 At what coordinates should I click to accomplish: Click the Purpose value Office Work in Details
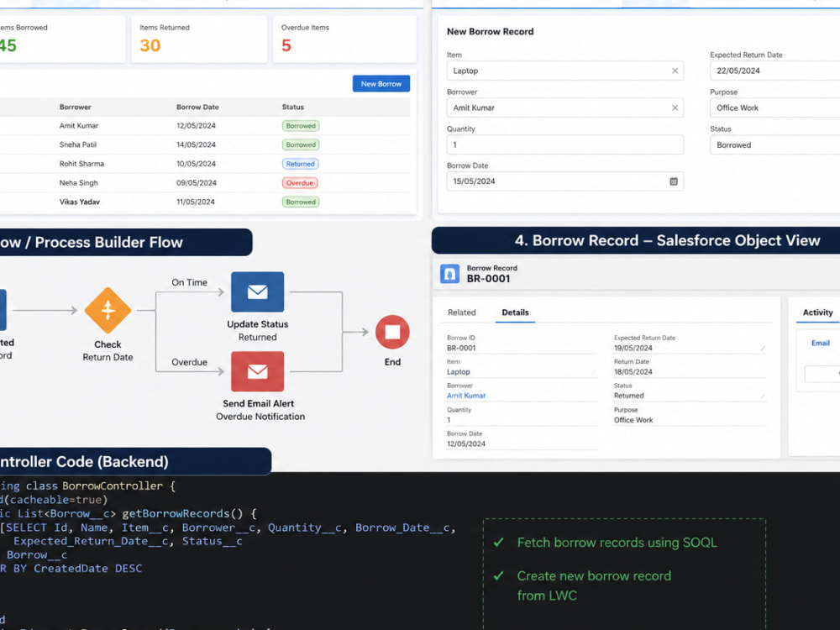pyautogui.click(x=633, y=420)
